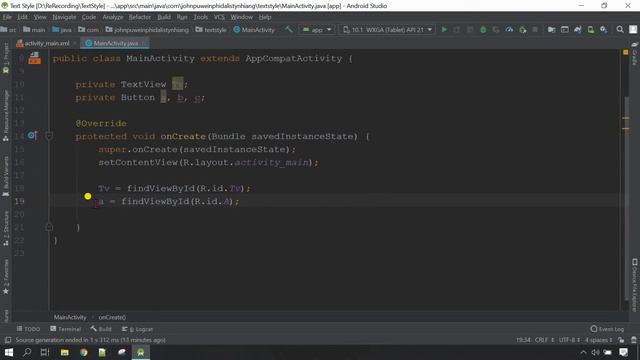Toggle the read-only lock icon in status bar
The width and height of the screenshot is (640, 360).
(621, 340)
